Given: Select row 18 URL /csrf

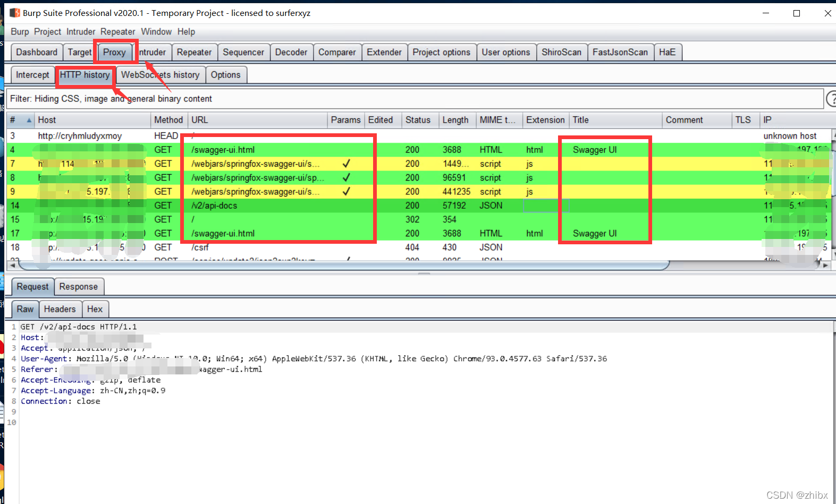Looking at the screenshot, I should pyautogui.click(x=200, y=247).
